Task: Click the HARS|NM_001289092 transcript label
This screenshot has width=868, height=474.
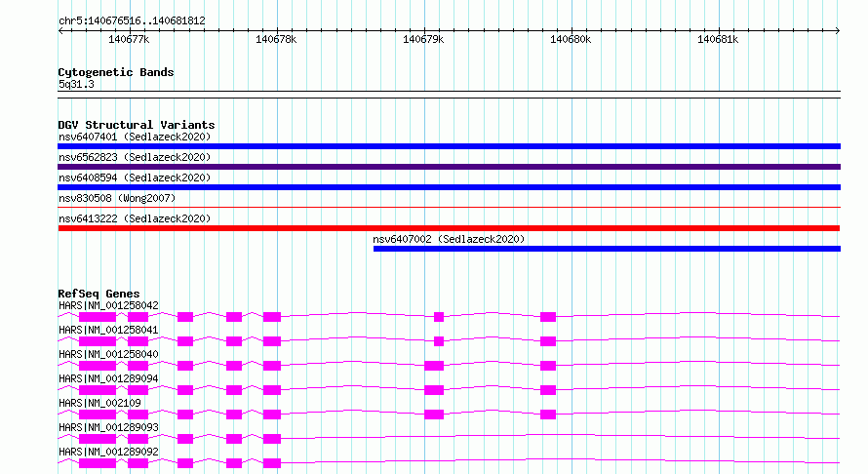Action: [x=108, y=452]
